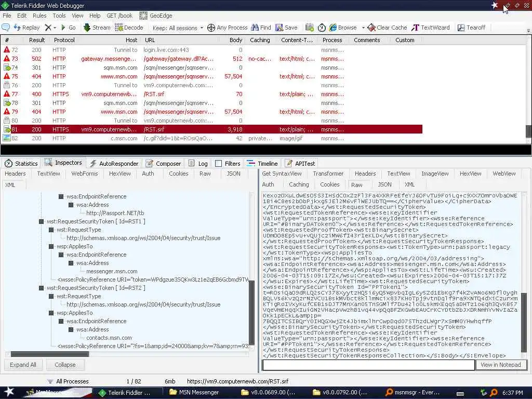Switch to the Statistics tab
The image size is (532, 399).
coord(21,164)
